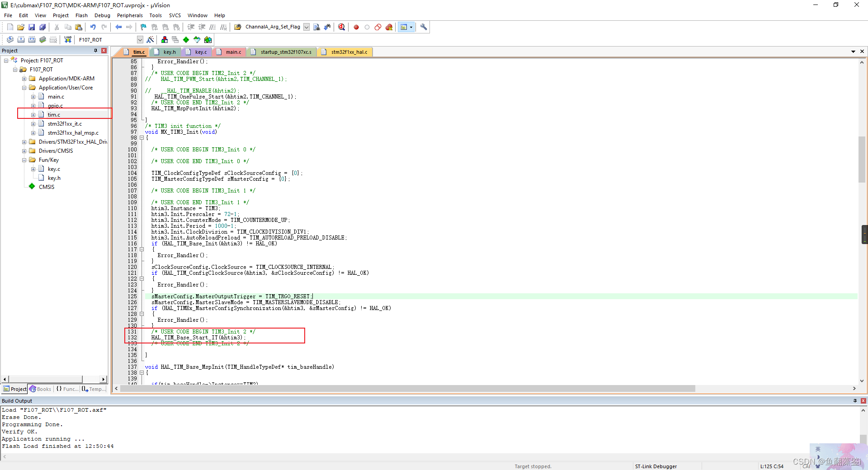Download to flash with the LOAD icon
This screenshot has height=470, width=868.
(68, 40)
